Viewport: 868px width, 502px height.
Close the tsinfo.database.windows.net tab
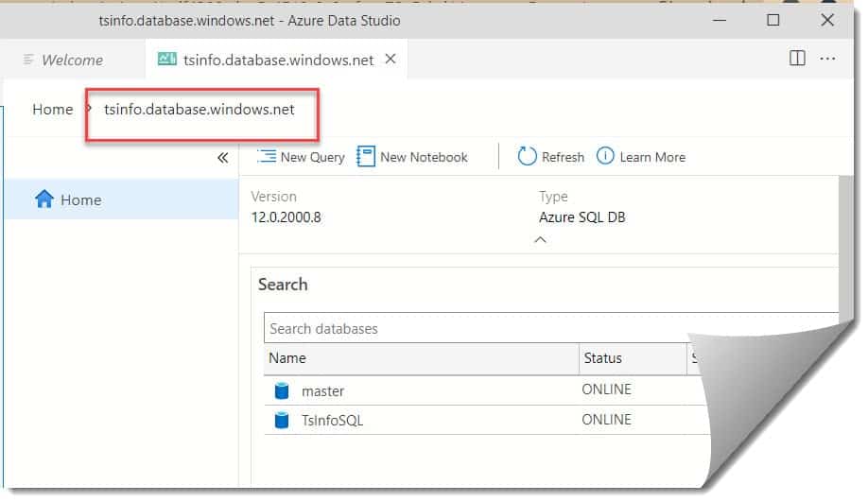click(x=391, y=59)
